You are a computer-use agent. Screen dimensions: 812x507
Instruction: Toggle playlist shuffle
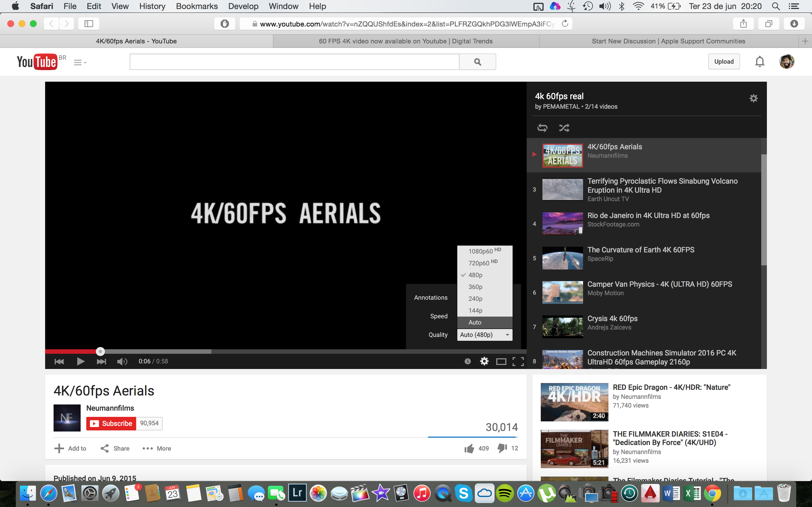tap(564, 128)
